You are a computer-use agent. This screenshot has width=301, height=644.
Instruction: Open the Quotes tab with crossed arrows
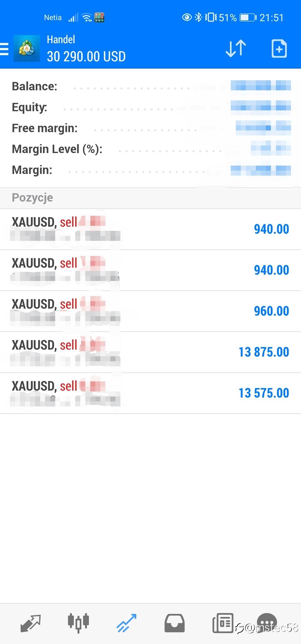31,623
